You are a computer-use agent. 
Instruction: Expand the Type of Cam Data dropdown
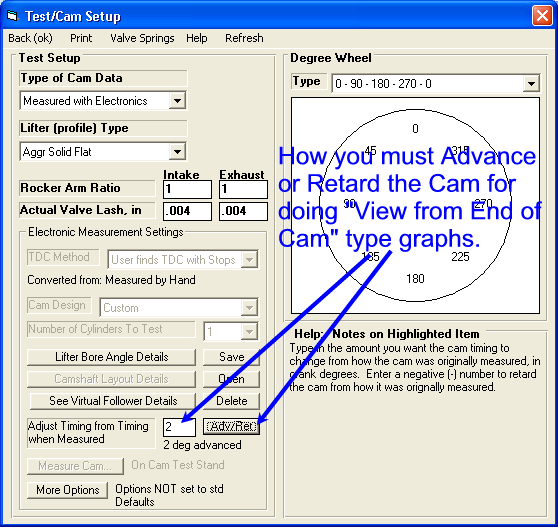[177, 101]
